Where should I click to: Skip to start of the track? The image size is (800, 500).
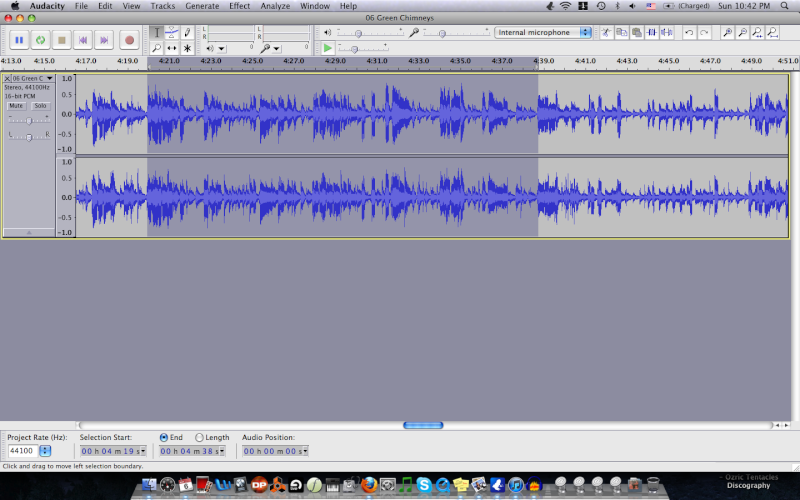click(83, 40)
